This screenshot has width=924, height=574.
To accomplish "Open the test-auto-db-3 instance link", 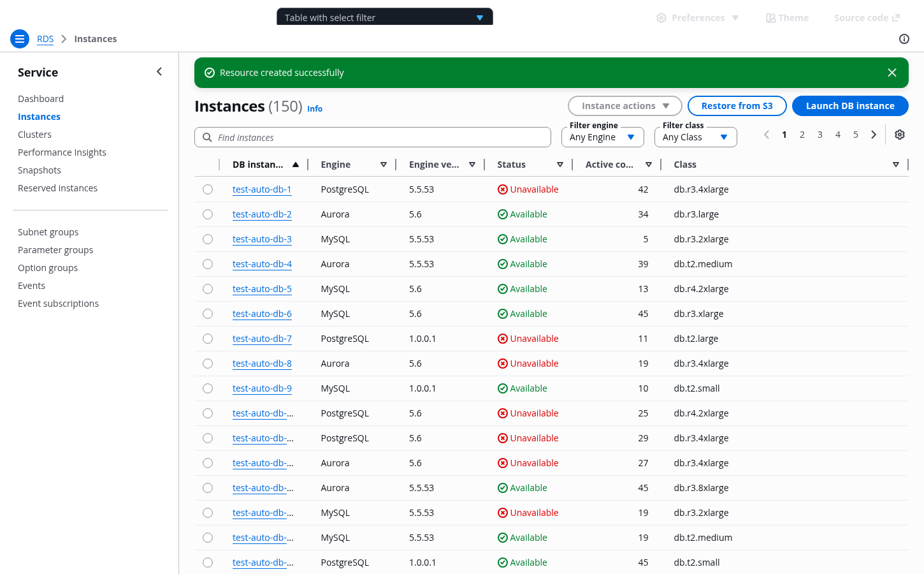I will pyautogui.click(x=262, y=239).
